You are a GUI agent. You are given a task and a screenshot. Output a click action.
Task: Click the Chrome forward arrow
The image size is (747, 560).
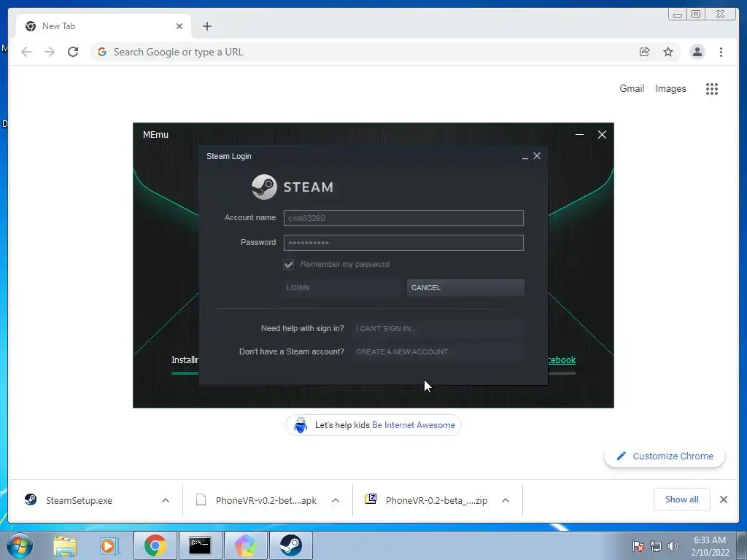point(50,52)
